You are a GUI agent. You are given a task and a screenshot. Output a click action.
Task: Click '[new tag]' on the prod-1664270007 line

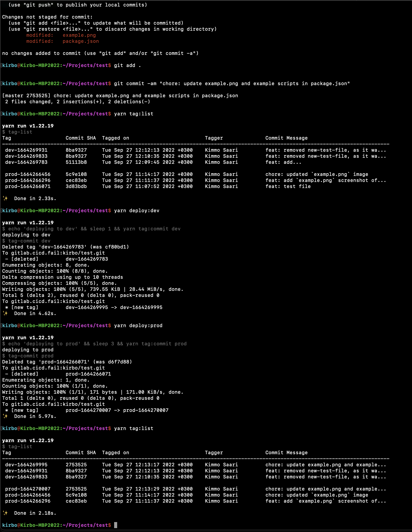tap(25, 410)
